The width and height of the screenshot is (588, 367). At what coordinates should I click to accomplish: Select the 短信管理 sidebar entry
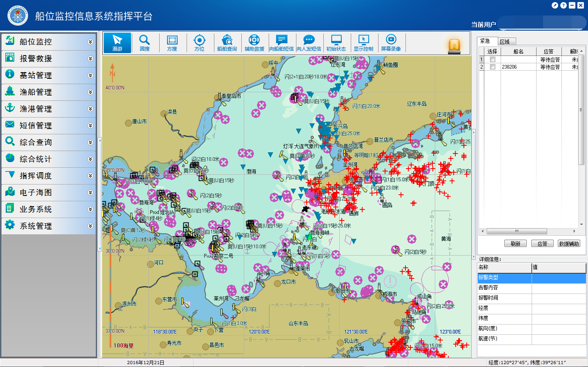pyautogui.click(x=49, y=125)
